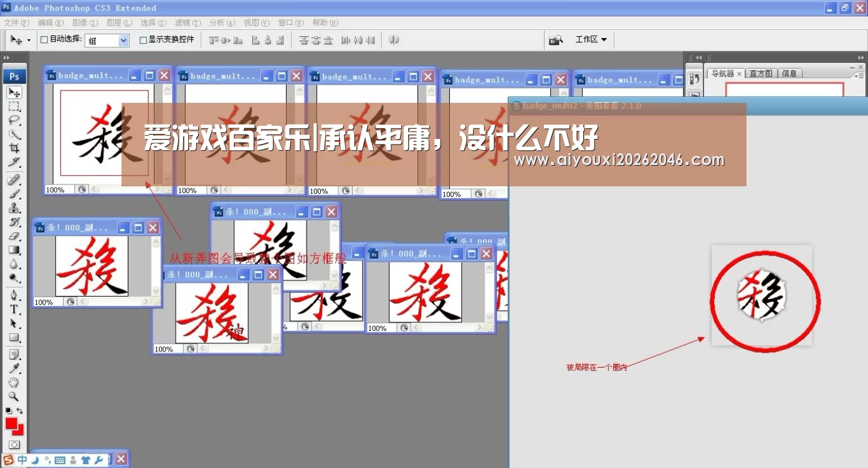The image size is (868, 468).
Task: Select the Eraser tool
Action: click(x=14, y=236)
